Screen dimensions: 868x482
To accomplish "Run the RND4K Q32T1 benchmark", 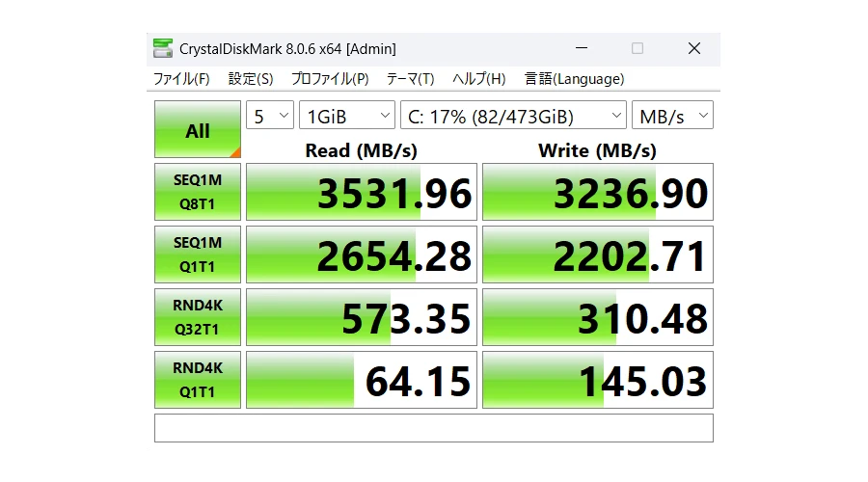I will tap(197, 317).
